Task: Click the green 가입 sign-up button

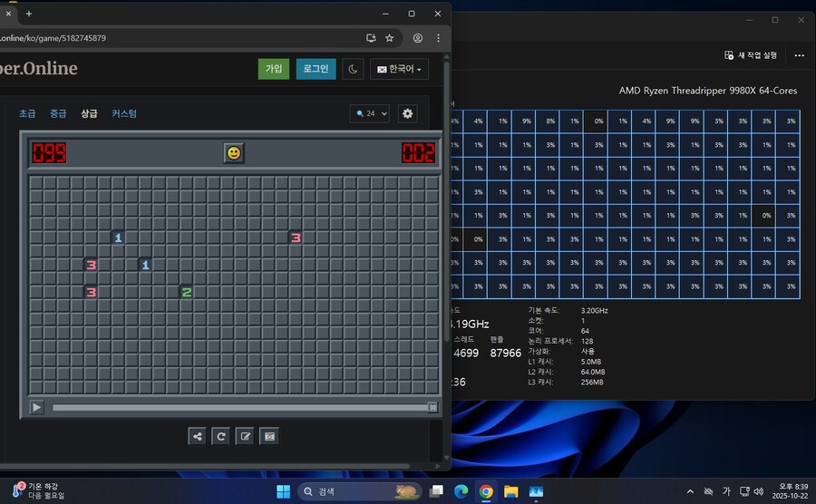Action: (x=274, y=69)
